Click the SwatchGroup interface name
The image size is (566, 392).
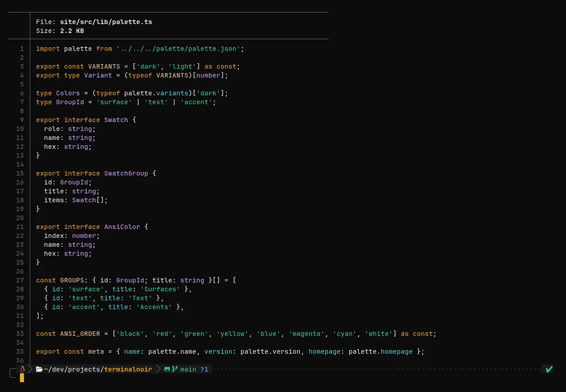126,173
